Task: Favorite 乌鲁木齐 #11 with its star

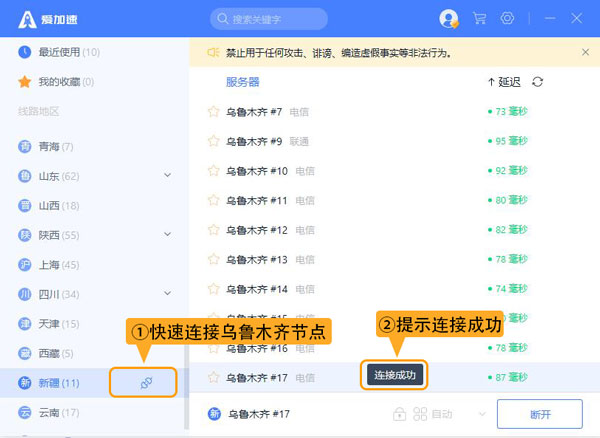Action: tap(214, 200)
